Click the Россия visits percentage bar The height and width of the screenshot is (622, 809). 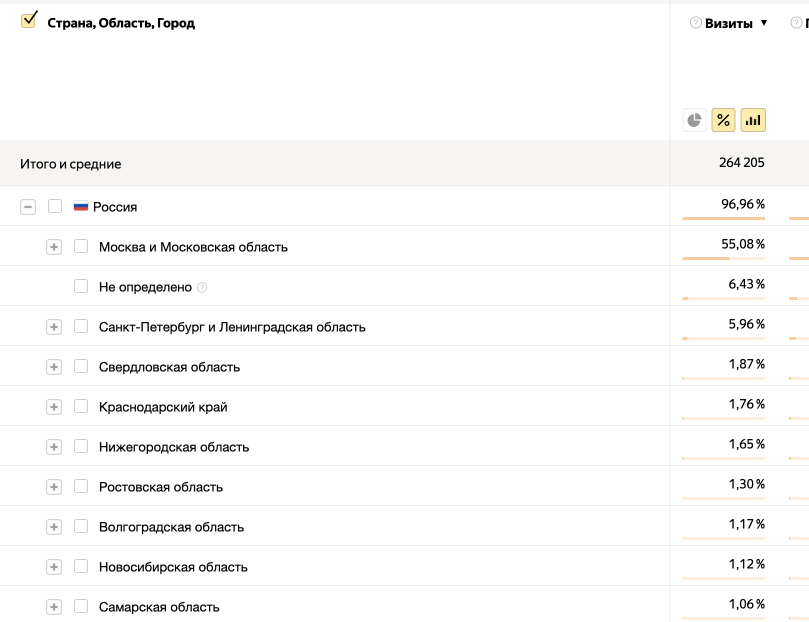(x=723, y=218)
